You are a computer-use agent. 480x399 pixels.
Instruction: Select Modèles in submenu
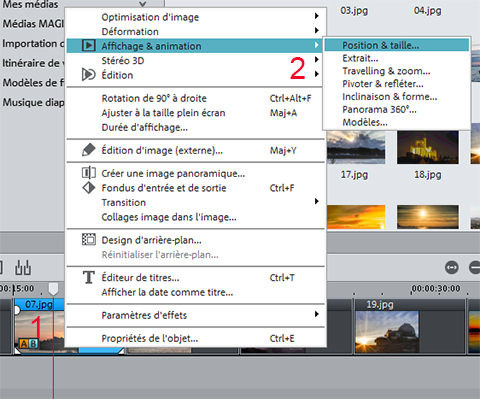click(397, 122)
